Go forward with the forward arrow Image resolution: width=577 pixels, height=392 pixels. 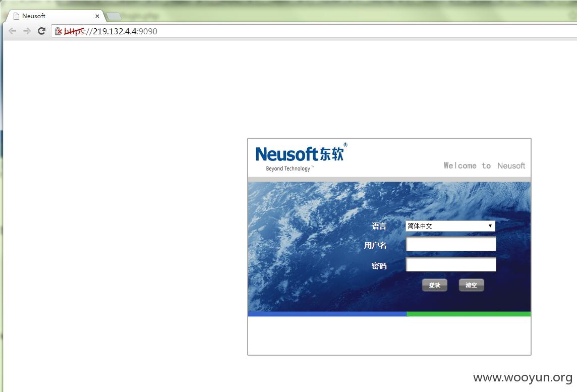pos(27,31)
